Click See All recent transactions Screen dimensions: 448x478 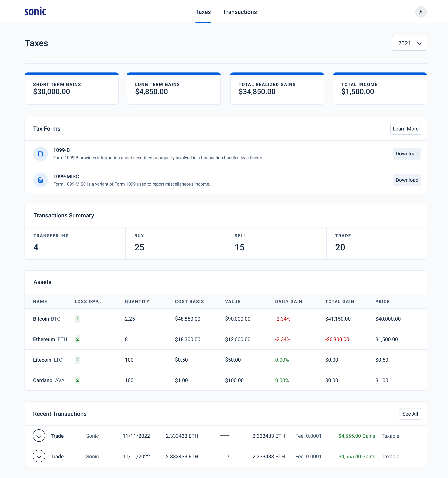click(x=410, y=414)
